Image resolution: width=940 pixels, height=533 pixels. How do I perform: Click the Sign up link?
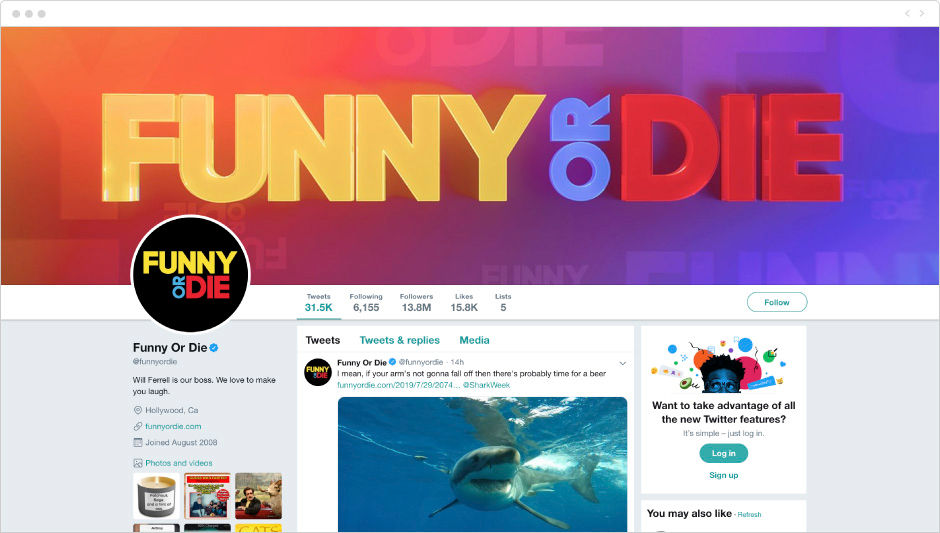(x=724, y=475)
